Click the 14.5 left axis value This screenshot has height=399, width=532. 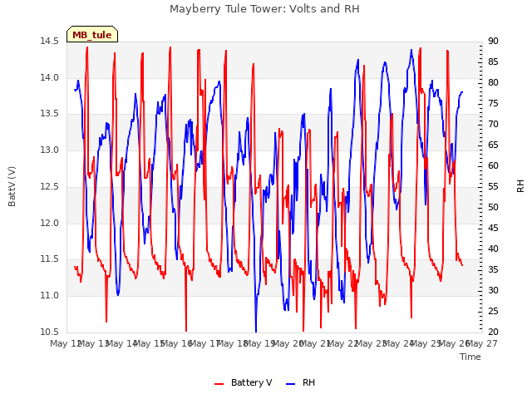[x=49, y=42]
